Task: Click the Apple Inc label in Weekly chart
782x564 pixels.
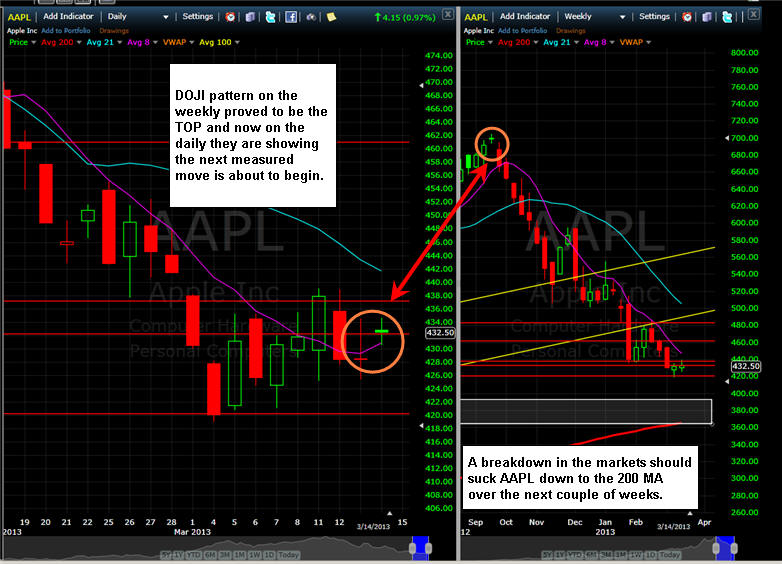Action: 479,30
